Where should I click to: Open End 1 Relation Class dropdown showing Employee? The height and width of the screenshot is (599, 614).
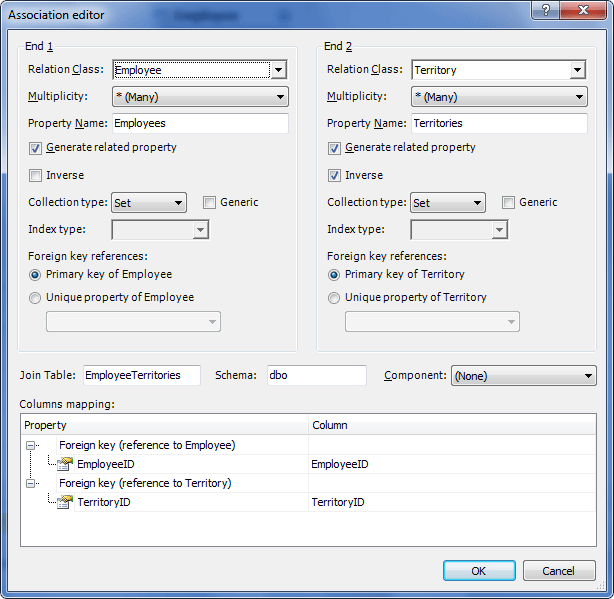pyautogui.click(x=278, y=70)
